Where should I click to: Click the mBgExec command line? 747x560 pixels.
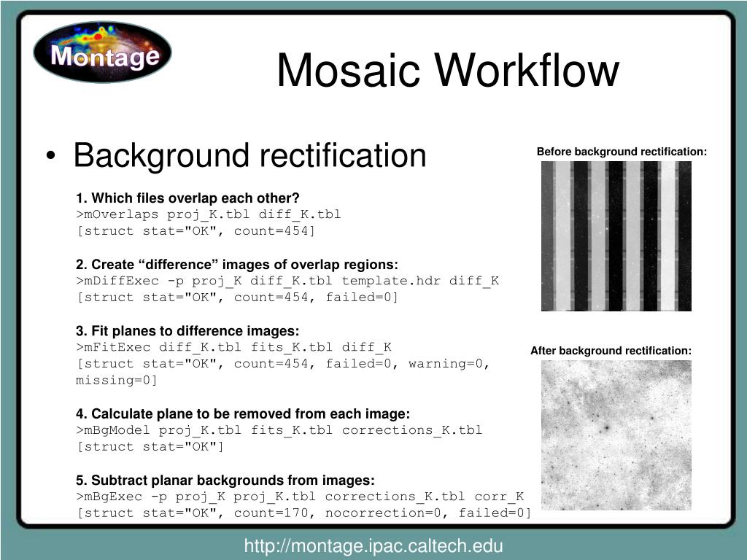pos(300,497)
